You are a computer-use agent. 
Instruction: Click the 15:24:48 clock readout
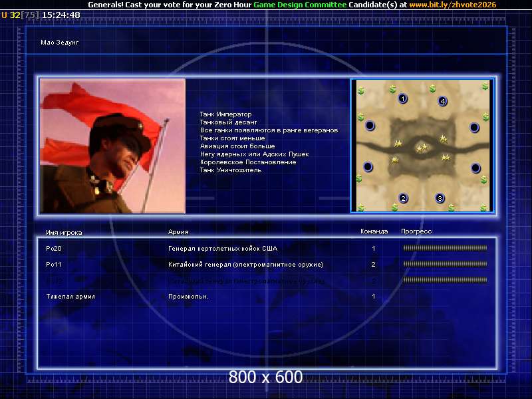[61, 15]
